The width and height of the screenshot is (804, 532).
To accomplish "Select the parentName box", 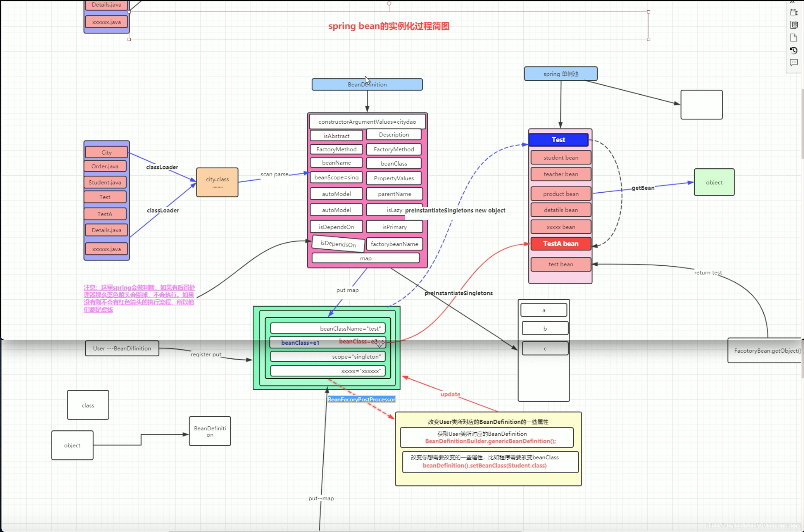I will (394, 194).
